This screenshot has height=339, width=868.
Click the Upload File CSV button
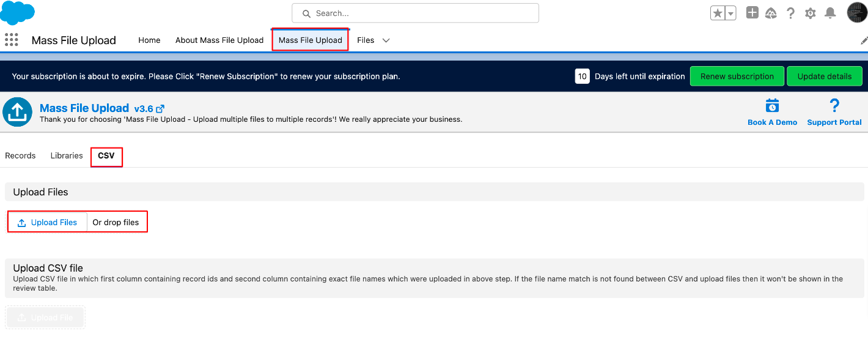[x=45, y=318]
